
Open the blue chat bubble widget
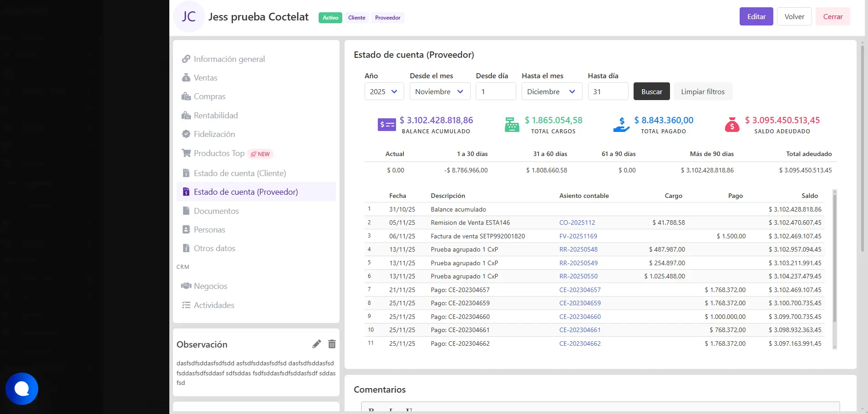tap(22, 389)
